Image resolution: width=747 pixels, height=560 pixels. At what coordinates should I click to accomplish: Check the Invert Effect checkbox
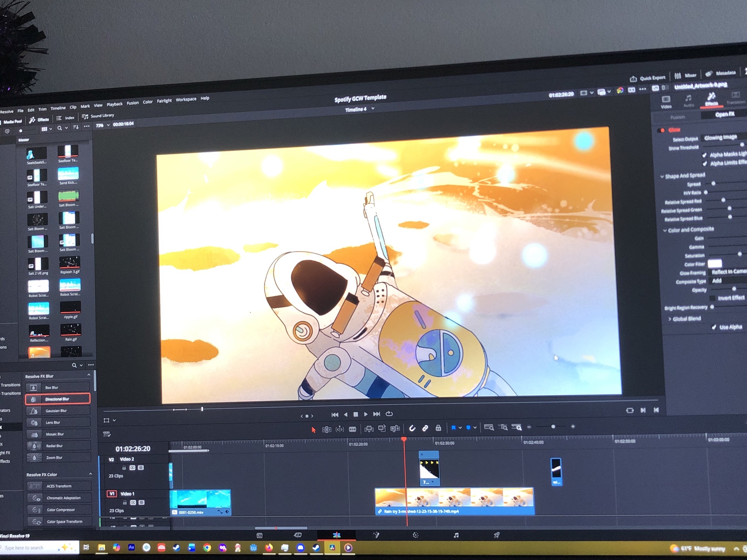pyautogui.click(x=712, y=298)
